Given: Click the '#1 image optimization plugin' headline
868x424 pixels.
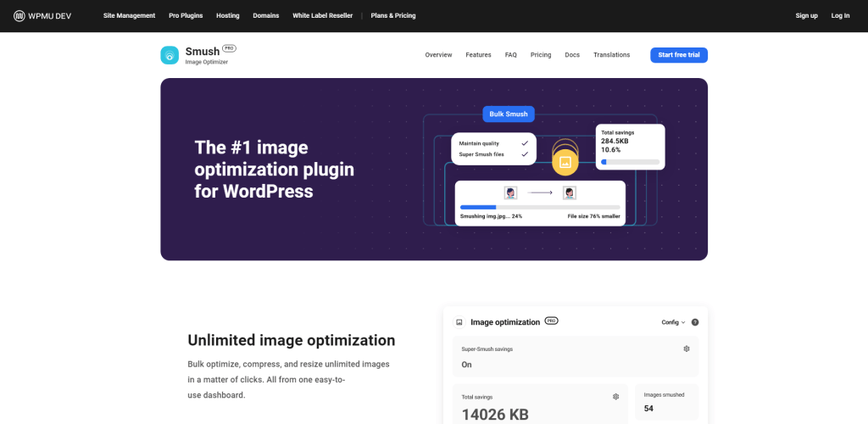Looking at the screenshot, I should pyautogui.click(x=274, y=170).
